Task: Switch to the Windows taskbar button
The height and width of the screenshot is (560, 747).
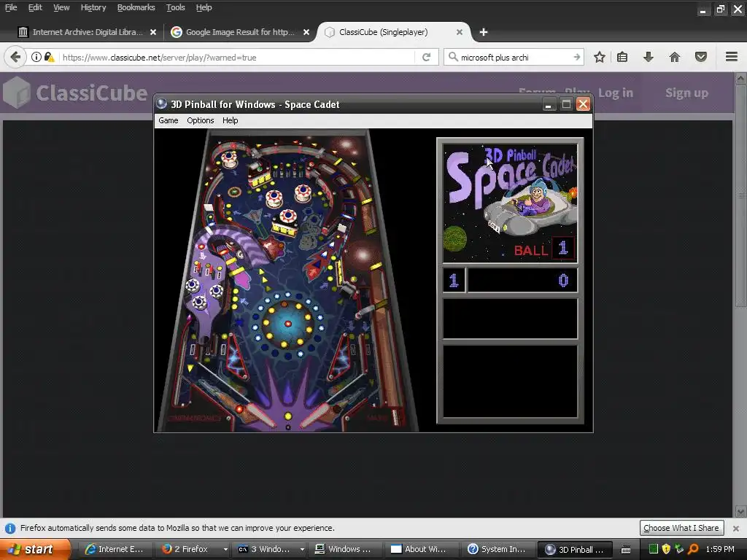Action: pyautogui.click(x=347, y=549)
